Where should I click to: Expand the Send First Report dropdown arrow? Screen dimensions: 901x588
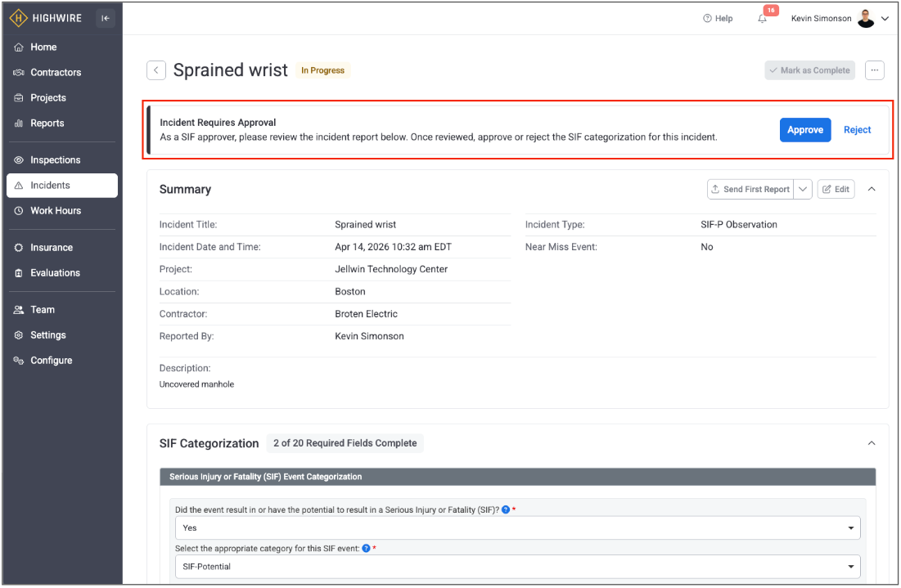point(803,189)
